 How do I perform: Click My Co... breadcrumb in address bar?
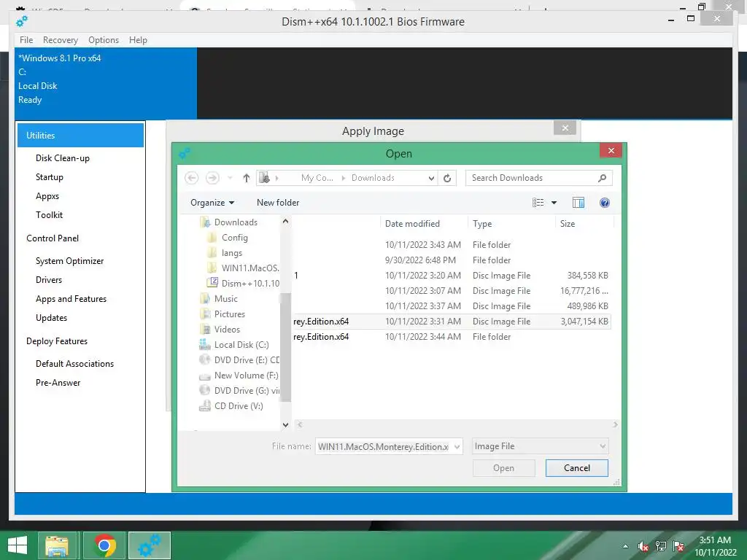(317, 178)
